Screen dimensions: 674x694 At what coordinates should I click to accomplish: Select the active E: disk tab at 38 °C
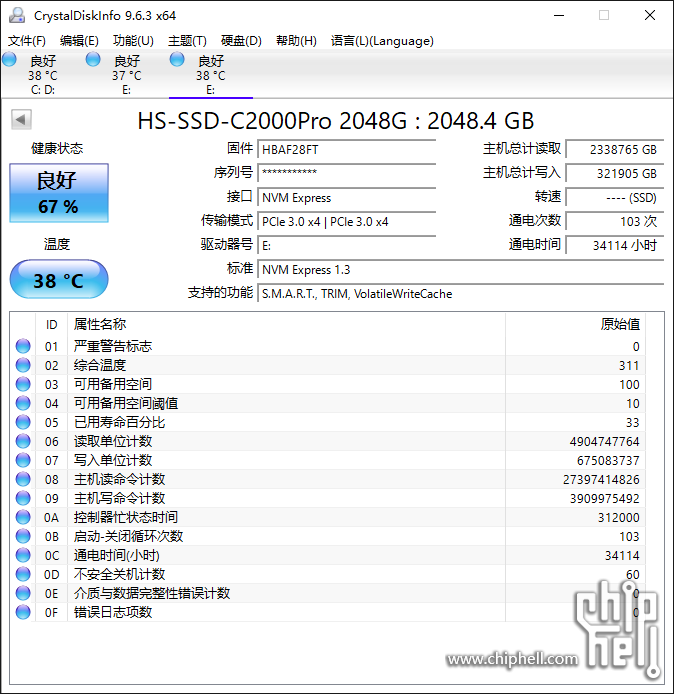click(211, 74)
